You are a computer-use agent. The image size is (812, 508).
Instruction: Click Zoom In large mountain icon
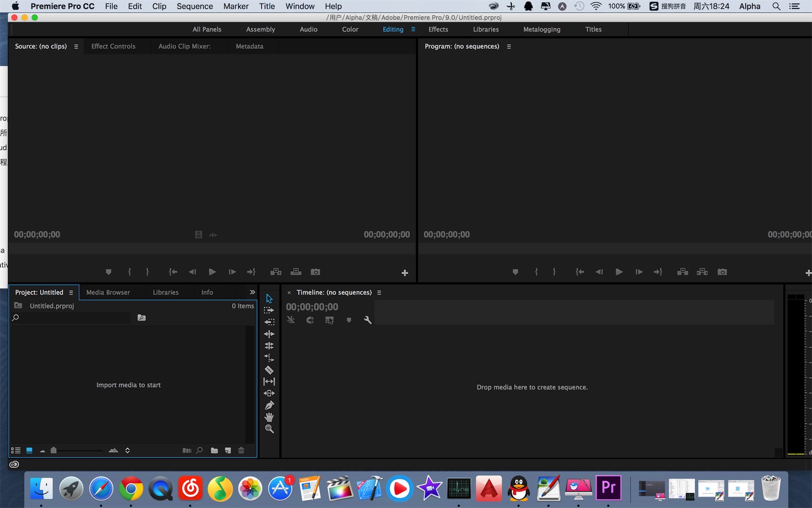click(113, 450)
